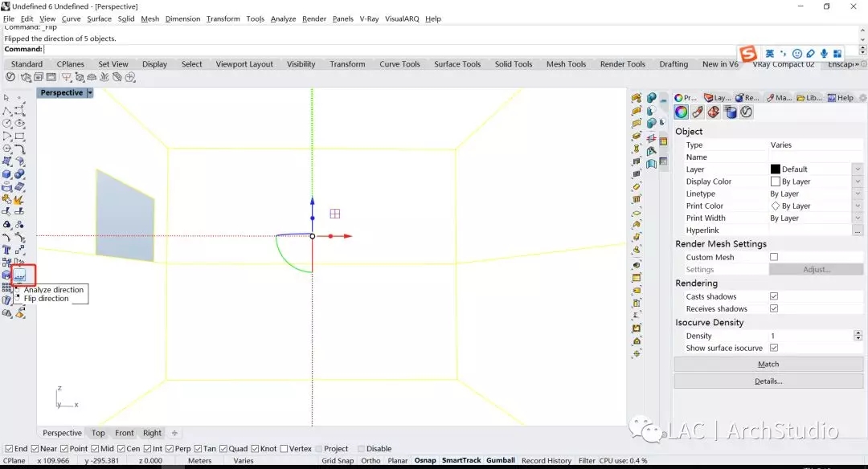Enable the Custom Mesh checkbox
The width and height of the screenshot is (868, 469).
tap(774, 257)
